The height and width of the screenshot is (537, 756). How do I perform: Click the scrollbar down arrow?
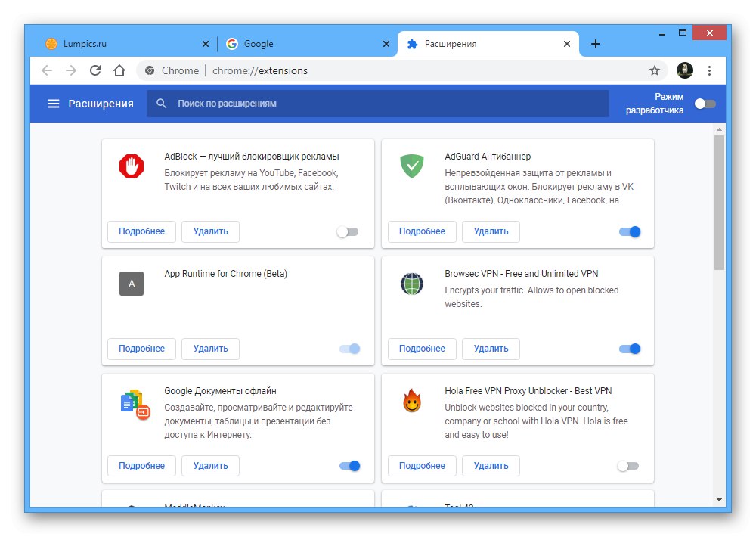pos(719,499)
